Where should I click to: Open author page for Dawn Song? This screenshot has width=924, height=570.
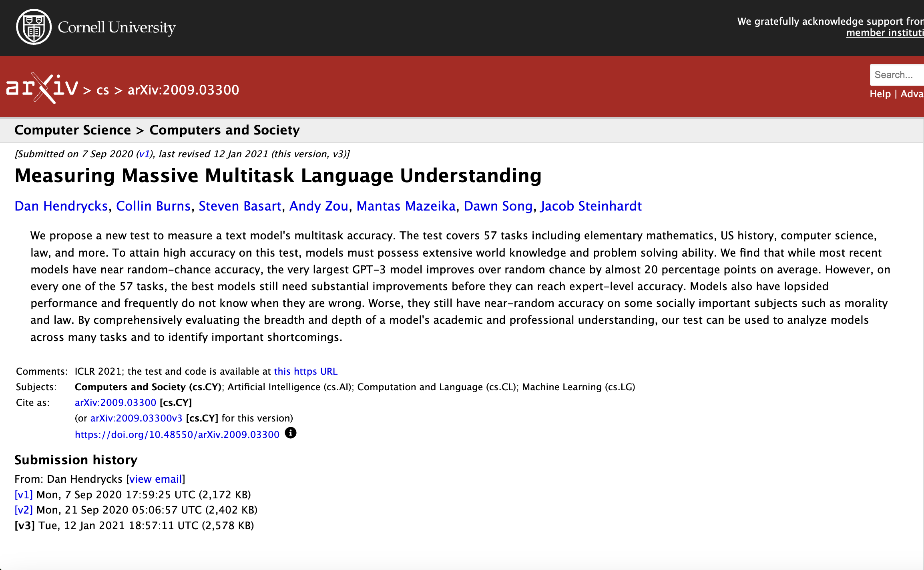pos(498,206)
